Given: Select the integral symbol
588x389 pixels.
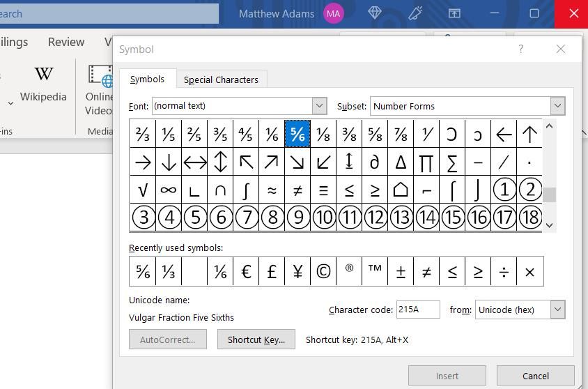Looking at the screenshot, I should click(246, 190).
